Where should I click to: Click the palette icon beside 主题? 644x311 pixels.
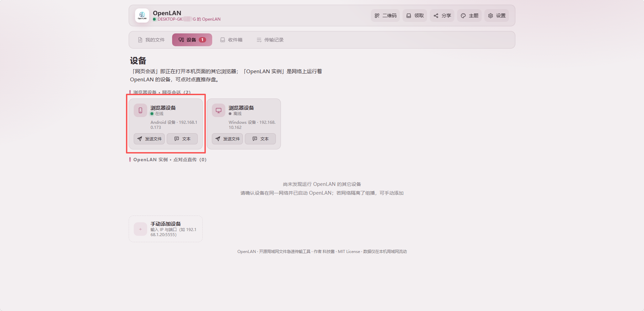(x=463, y=16)
